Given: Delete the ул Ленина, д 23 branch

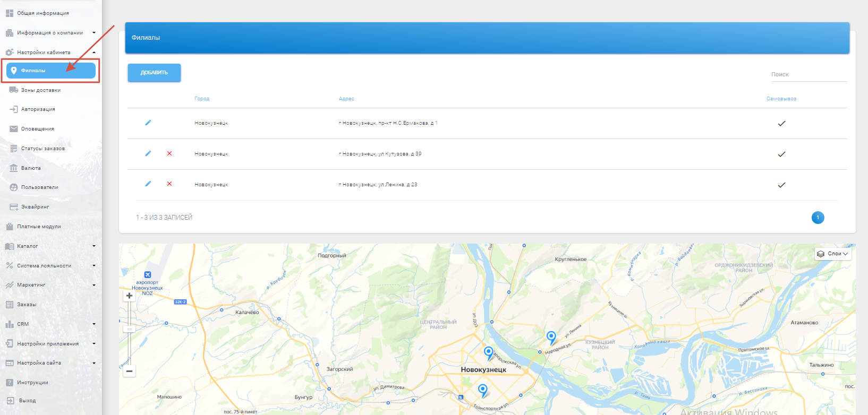Looking at the screenshot, I should pyautogui.click(x=169, y=184).
